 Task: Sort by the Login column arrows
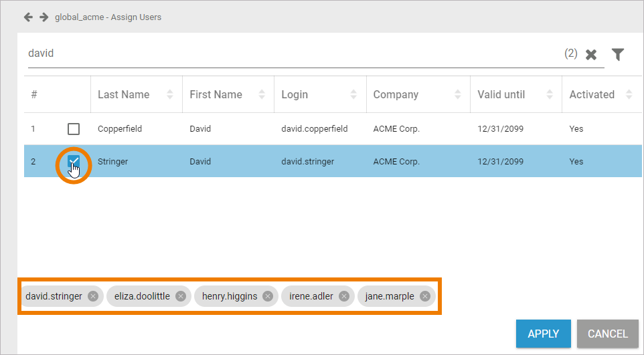click(354, 95)
